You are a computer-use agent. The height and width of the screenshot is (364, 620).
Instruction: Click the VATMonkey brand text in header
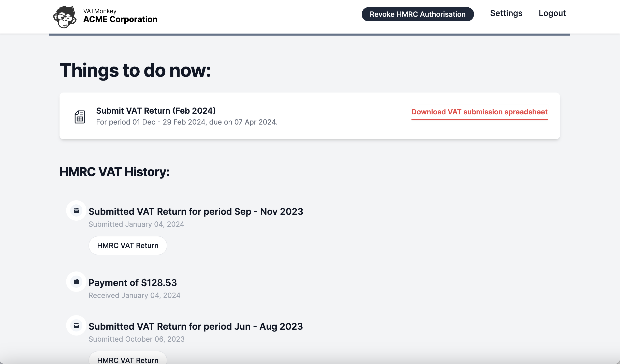(x=100, y=11)
